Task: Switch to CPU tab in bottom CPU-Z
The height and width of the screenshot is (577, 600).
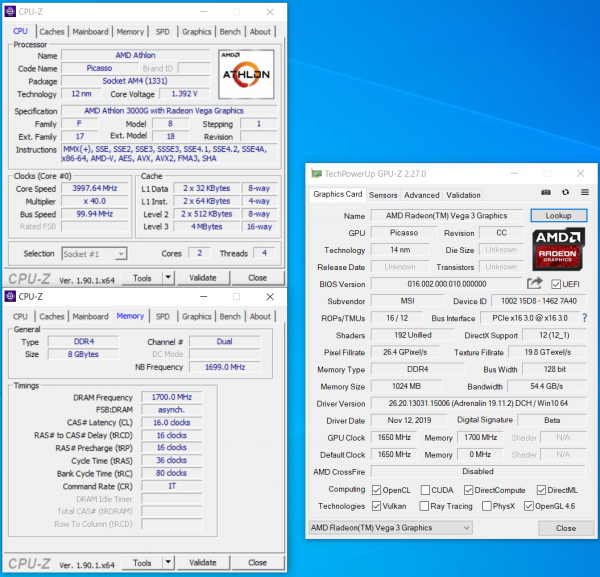Action: (x=20, y=316)
